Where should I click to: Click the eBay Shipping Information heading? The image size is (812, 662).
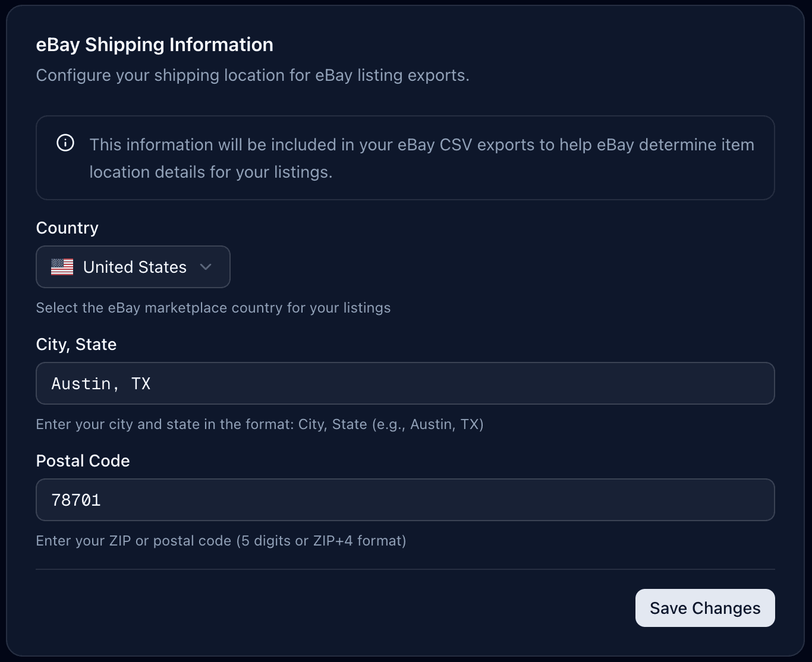(155, 44)
